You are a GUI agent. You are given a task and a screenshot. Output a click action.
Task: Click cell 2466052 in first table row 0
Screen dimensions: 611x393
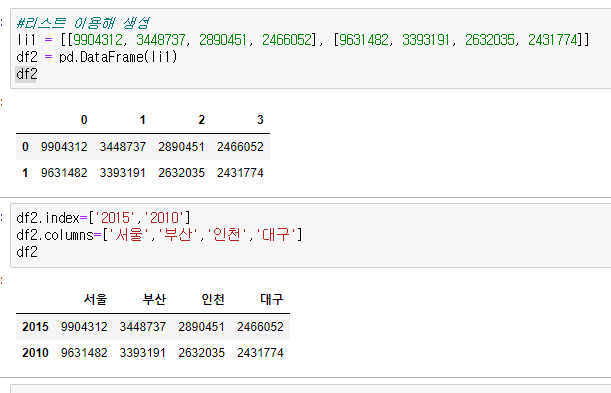click(x=240, y=147)
